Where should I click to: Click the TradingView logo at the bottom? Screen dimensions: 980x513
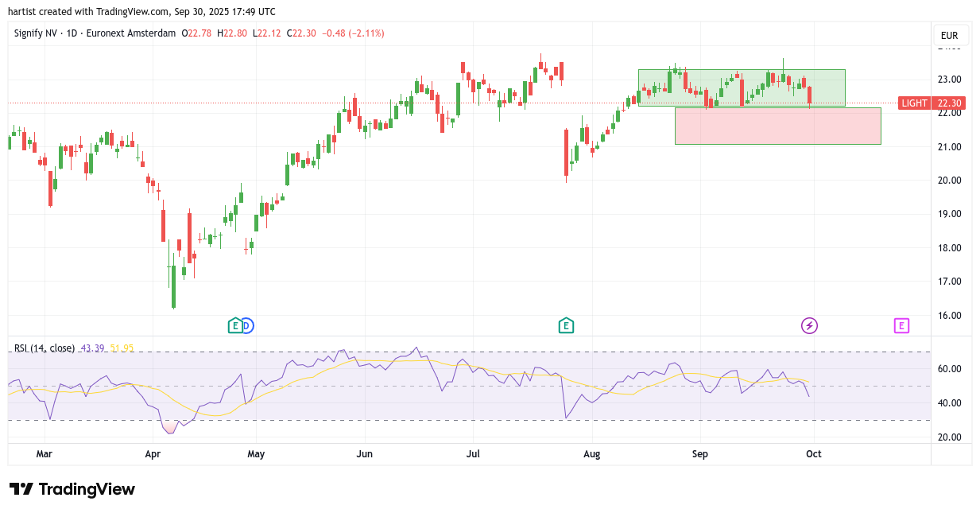pos(72,489)
